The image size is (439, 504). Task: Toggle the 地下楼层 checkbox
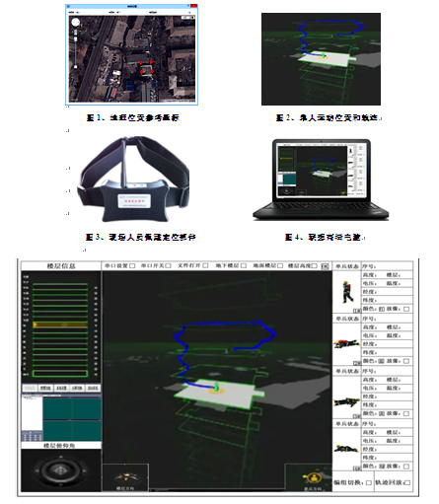pyautogui.click(x=244, y=265)
